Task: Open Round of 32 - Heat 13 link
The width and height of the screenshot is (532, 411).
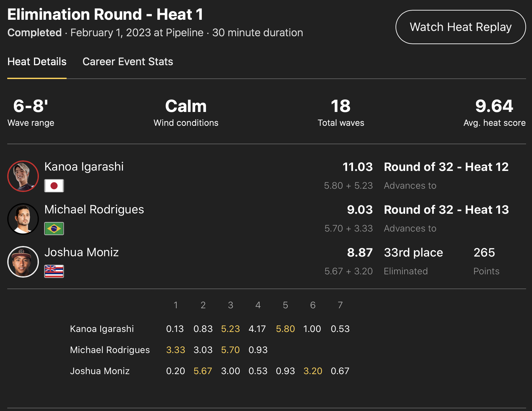Action: tap(446, 210)
